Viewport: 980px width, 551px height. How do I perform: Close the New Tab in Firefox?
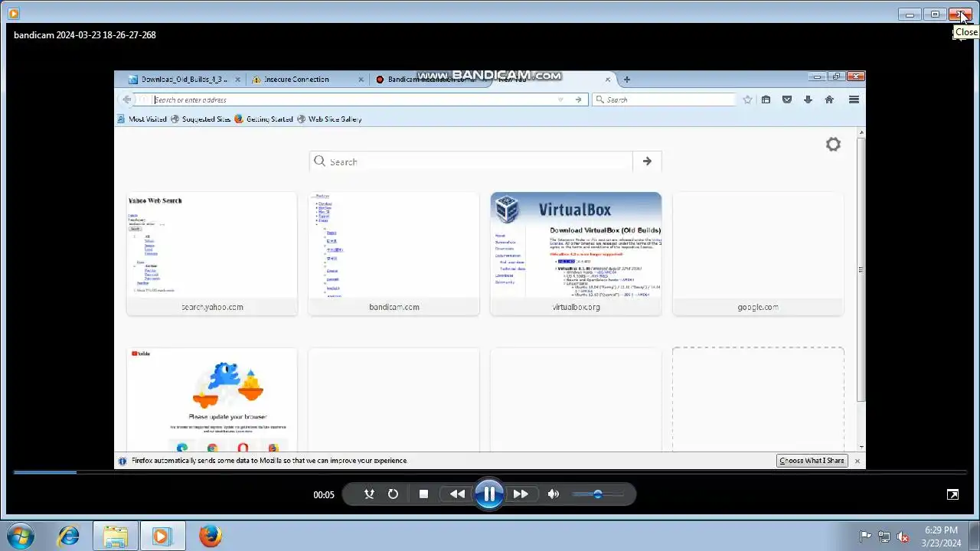[608, 80]
